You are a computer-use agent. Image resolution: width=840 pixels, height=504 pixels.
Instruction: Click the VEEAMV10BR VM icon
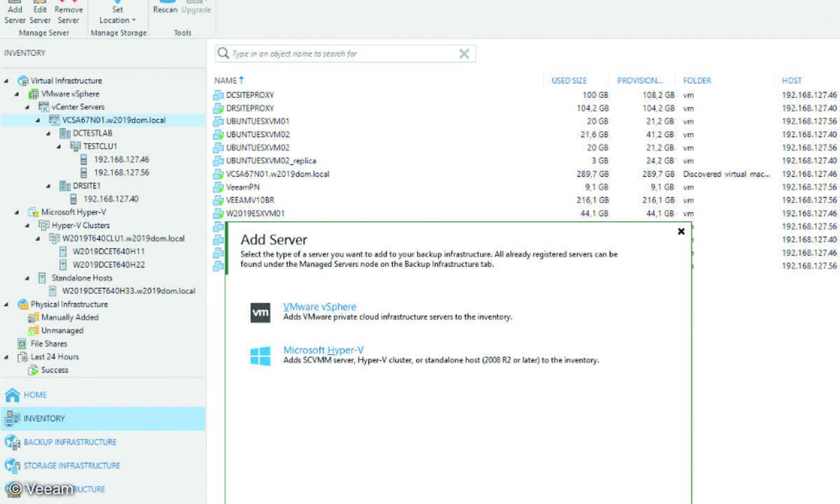[218, 199]
